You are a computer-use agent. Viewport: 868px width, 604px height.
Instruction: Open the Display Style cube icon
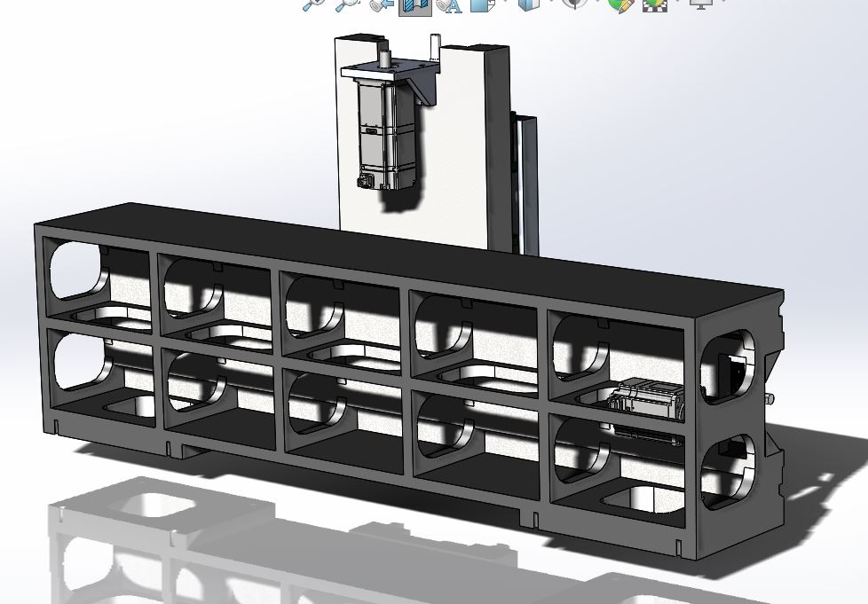click(x=529, y=5)
